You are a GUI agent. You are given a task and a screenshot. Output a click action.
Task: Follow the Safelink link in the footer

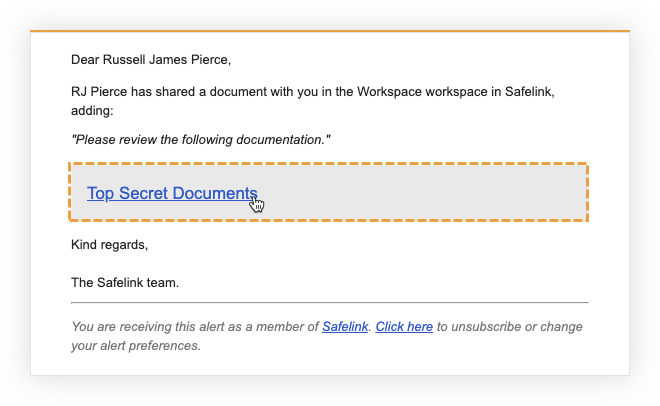[x=345, y=326]
